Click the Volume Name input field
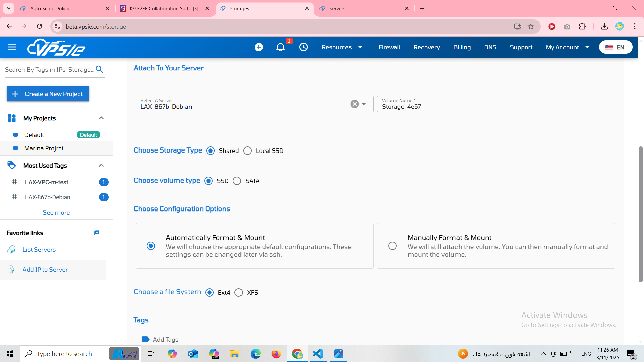644x362 pixels. pyautogui.click(x=496, y=107)
